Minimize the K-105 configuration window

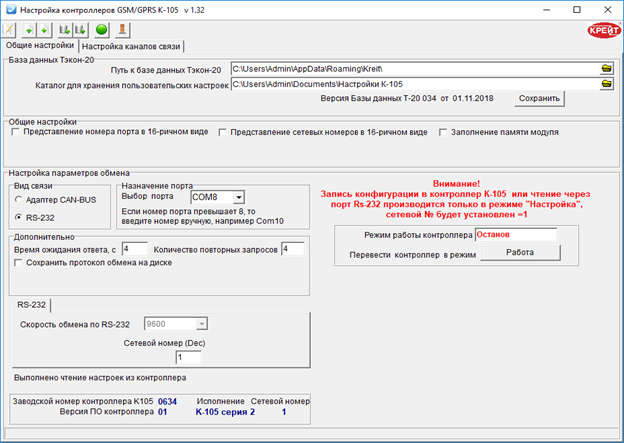click(546, 10)
